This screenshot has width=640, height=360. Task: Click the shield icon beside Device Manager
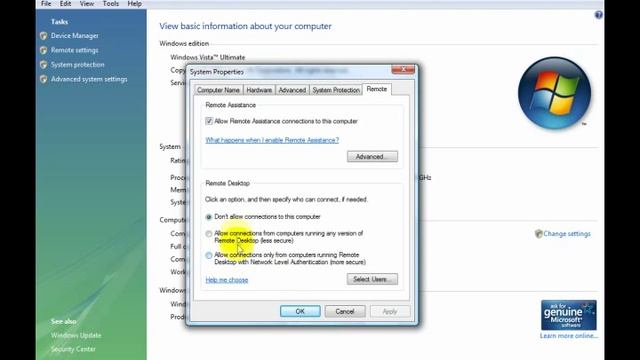(x=44, y=36)
